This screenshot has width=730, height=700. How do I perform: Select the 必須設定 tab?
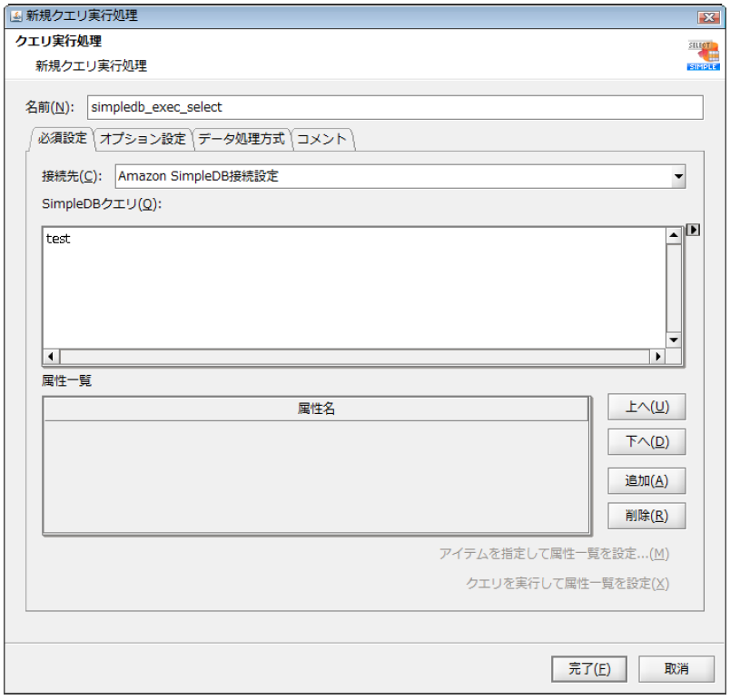point(61,139)
